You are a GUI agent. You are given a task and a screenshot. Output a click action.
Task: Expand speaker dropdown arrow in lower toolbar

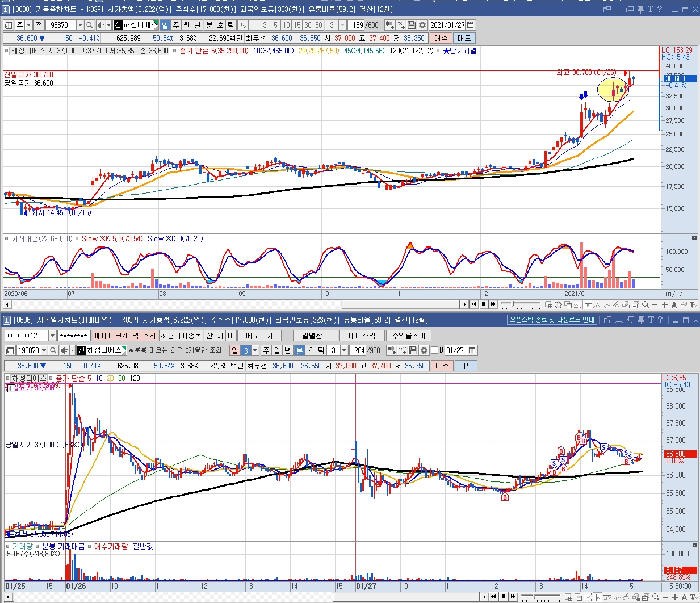click(72, 350)
